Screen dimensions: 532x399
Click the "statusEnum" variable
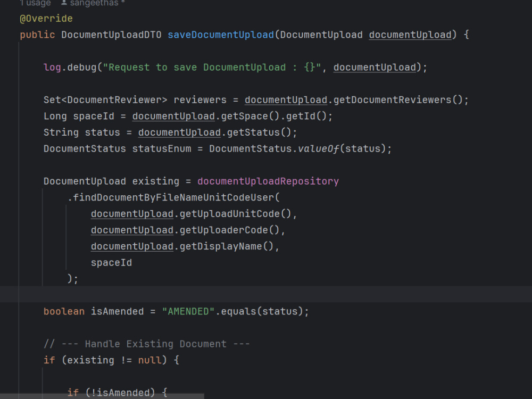point(162,148)
